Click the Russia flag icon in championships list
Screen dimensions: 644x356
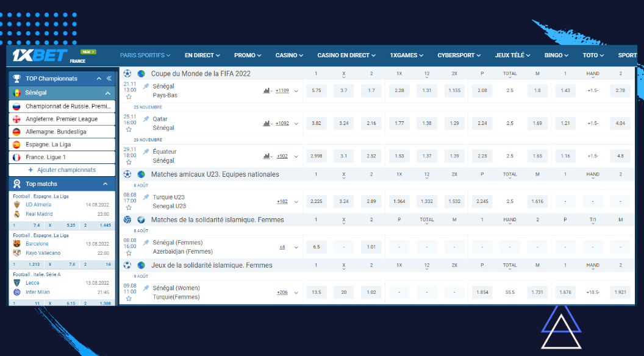point(16,106)
